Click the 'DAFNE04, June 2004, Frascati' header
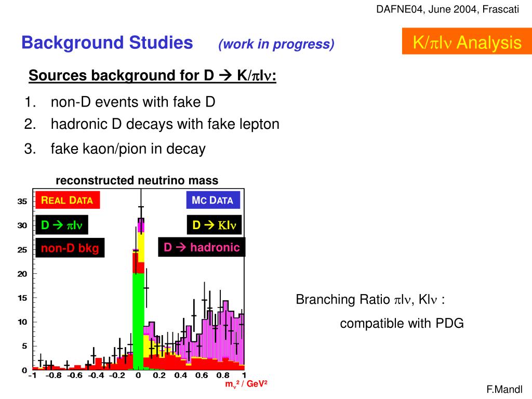532x399 pixels. click(447, 9)
